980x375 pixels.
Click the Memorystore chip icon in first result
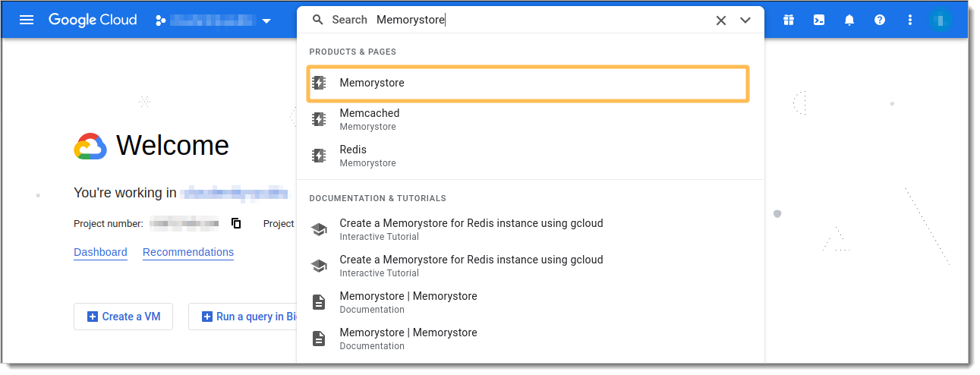(x=320, y=83)
